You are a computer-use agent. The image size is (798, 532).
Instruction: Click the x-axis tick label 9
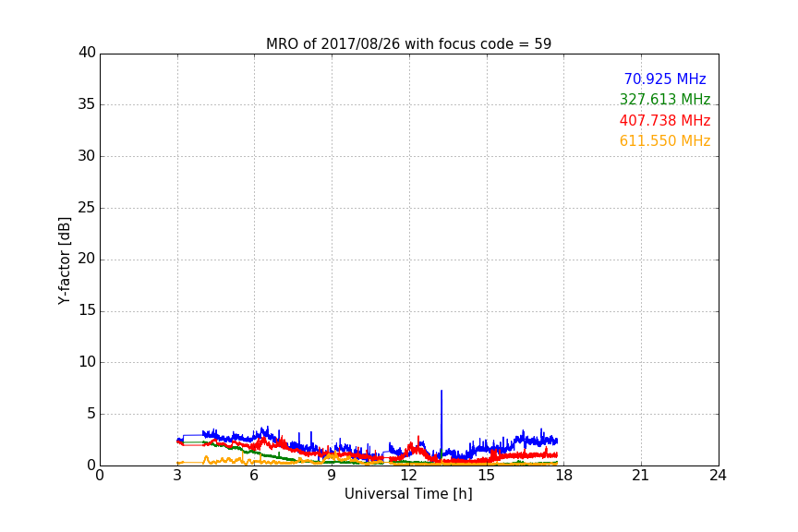(332, 476)
